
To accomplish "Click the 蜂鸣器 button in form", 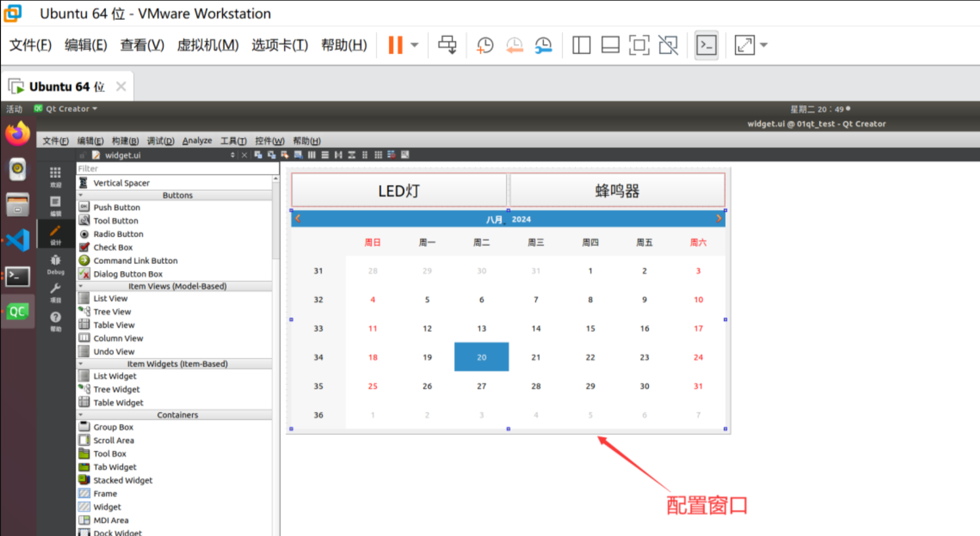I will [x=617, y=191].
